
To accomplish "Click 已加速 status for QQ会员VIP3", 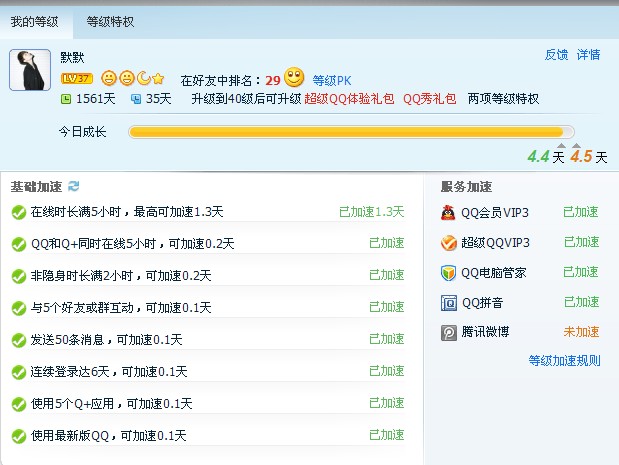I will click(581, 212).
